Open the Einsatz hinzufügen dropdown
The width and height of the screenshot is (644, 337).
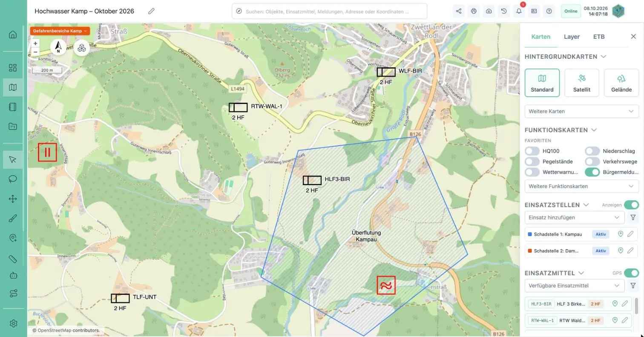pyautogui.click(x=575, y=217)
